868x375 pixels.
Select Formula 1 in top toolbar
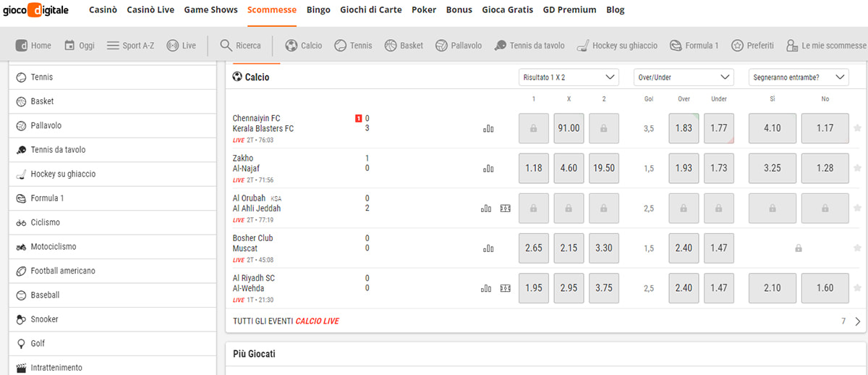click(694, 46)
